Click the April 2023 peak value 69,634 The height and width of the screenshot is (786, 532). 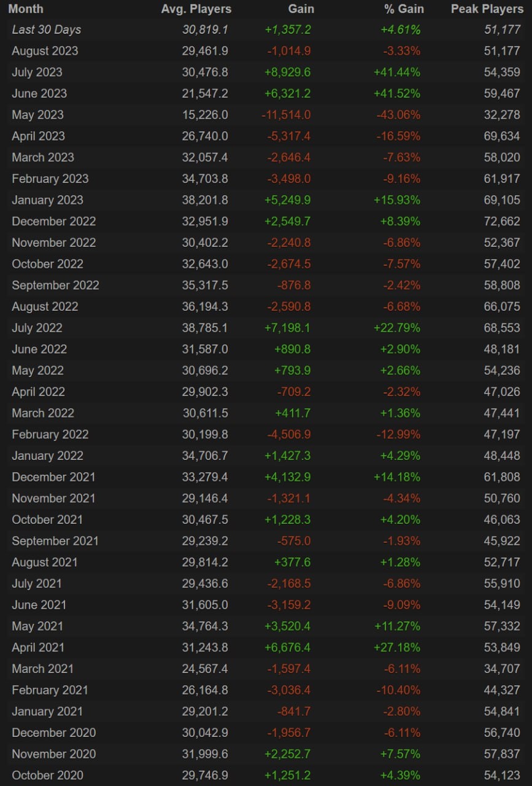tap(501, 136)
